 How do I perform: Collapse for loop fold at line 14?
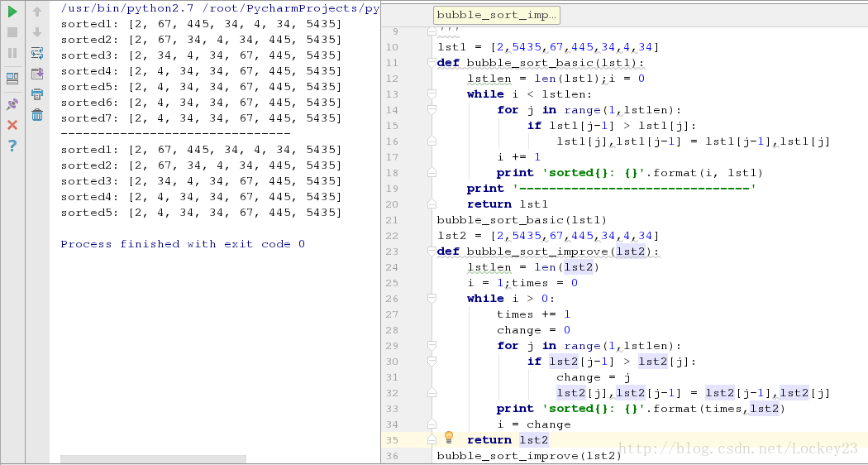432,110
